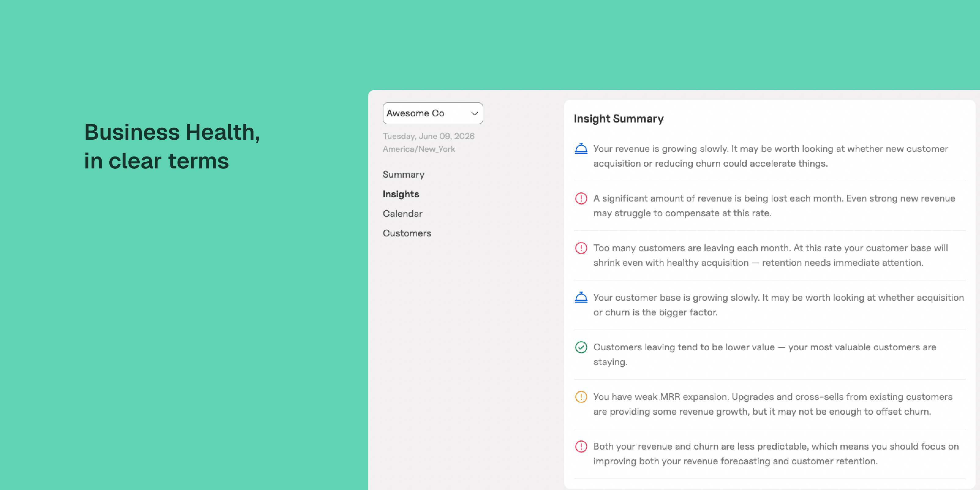Click the America/New_York timezone text
980x490 pixels.
pyautogui.click(x=418, y=149)
